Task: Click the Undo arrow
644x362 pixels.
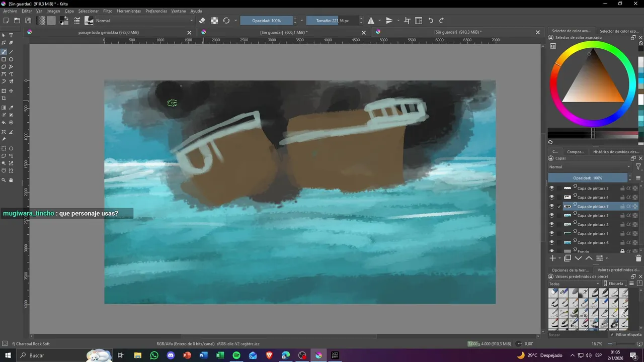Action: coord(431,21)
